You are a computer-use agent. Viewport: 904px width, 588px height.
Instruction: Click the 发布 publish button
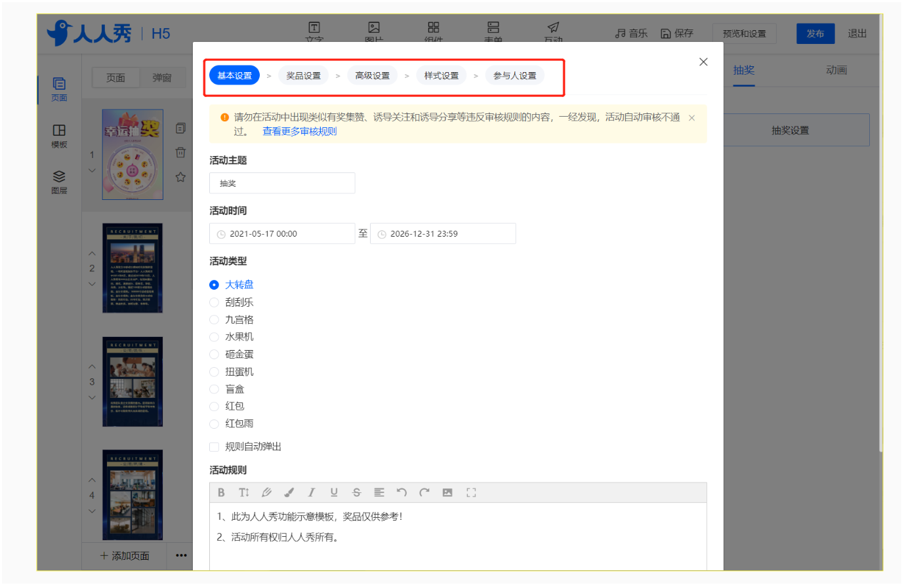pos(815,33)
